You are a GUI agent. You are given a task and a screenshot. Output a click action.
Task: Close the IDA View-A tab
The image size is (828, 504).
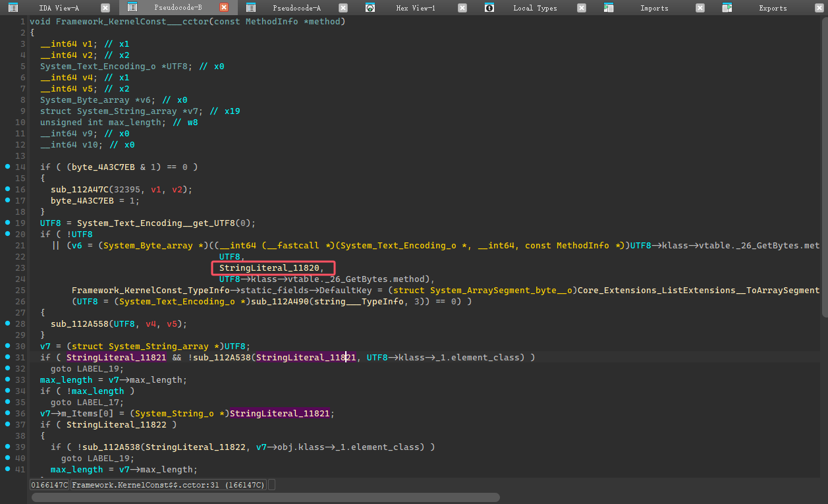(105, 8)
